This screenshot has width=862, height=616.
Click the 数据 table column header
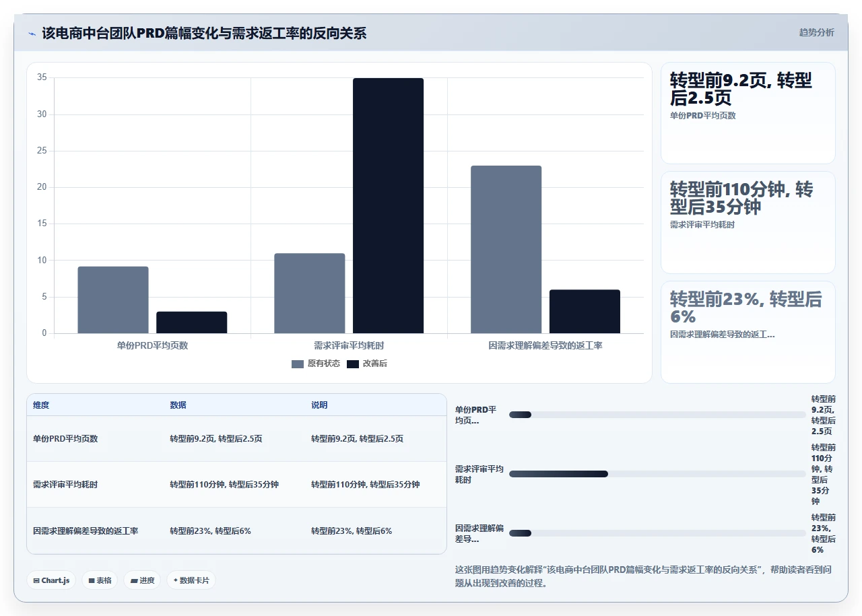(x=178, y=405)
